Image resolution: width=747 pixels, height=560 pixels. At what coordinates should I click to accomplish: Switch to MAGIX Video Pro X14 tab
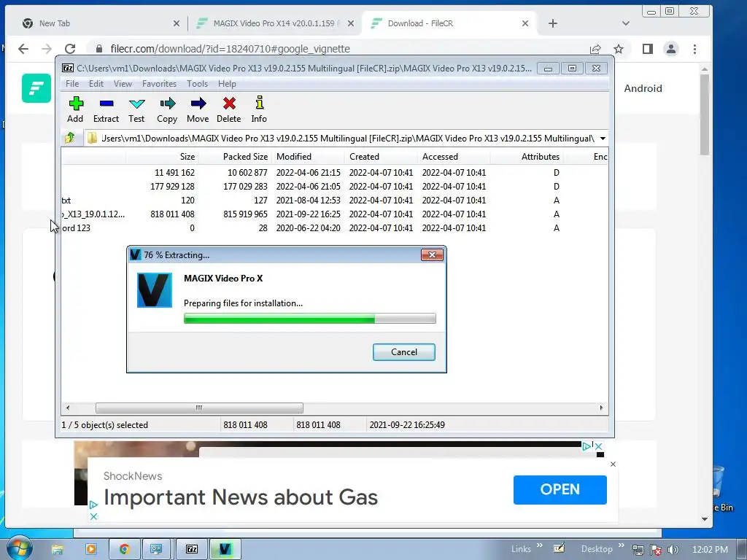click(274, 23)
